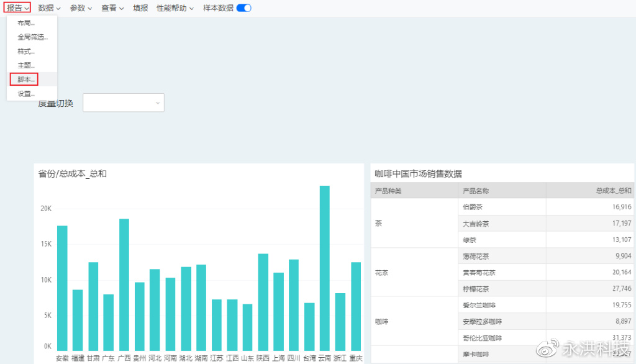
Task: Select 脚本 from the open menu
Action: [24, 79]
